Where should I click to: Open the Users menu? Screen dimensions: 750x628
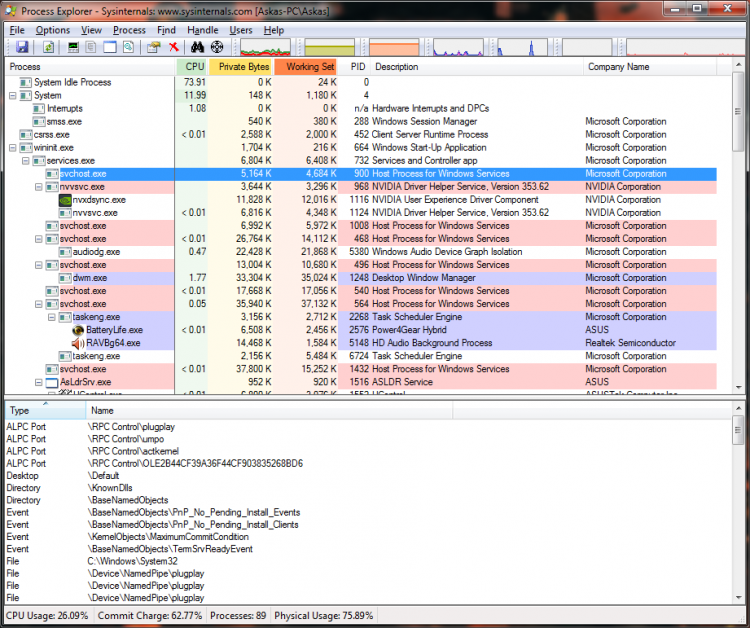coord(241,30)
